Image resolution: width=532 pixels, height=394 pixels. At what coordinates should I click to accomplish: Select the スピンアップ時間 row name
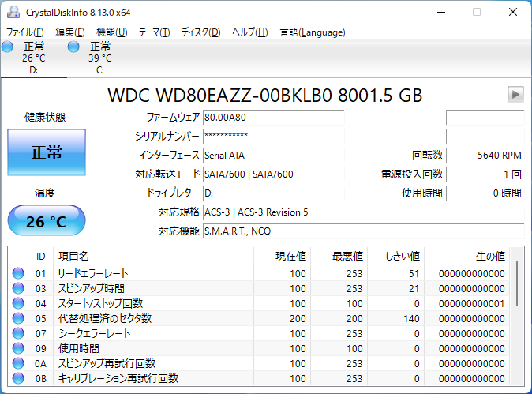[x=92, y=288]
